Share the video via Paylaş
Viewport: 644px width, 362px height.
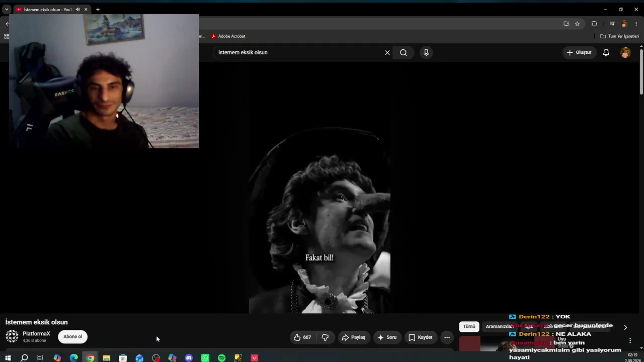(354, 337)
